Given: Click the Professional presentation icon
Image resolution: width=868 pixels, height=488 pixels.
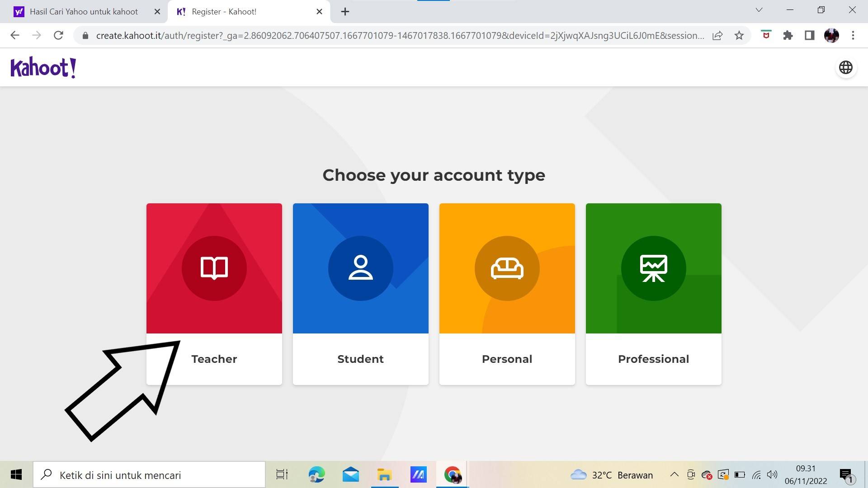Looking at the screenshot, I should point(654,268).
